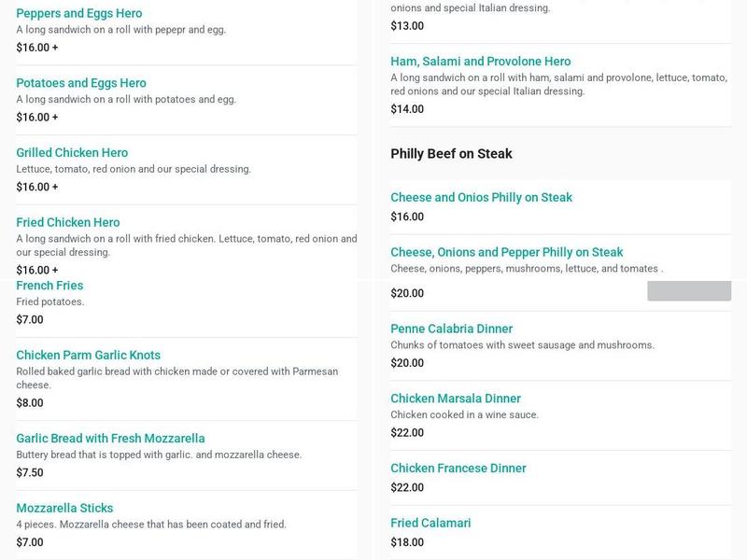Click the gray placeholder button

coord(689,290)
